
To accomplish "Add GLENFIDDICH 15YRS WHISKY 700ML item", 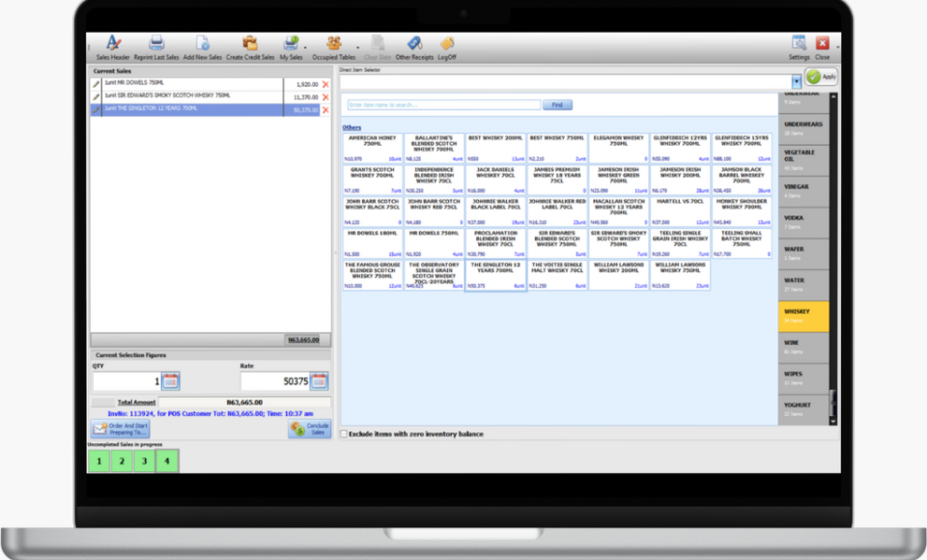I will [x=742, y=148].
